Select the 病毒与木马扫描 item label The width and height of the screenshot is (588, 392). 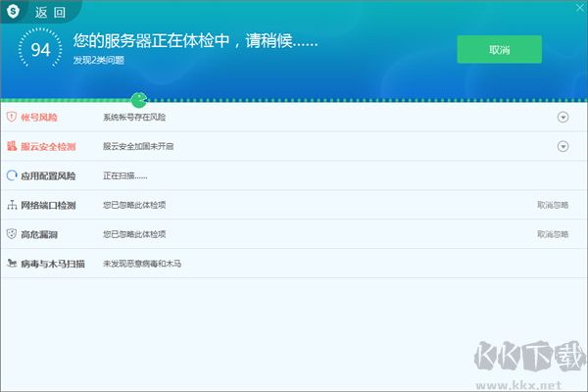(53, 264)
